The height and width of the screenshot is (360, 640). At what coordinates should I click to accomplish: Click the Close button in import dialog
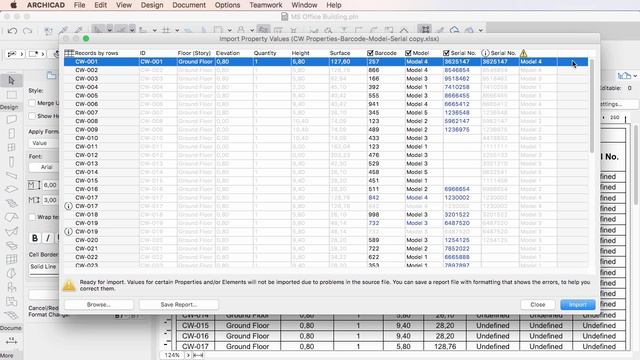[538, 304]
